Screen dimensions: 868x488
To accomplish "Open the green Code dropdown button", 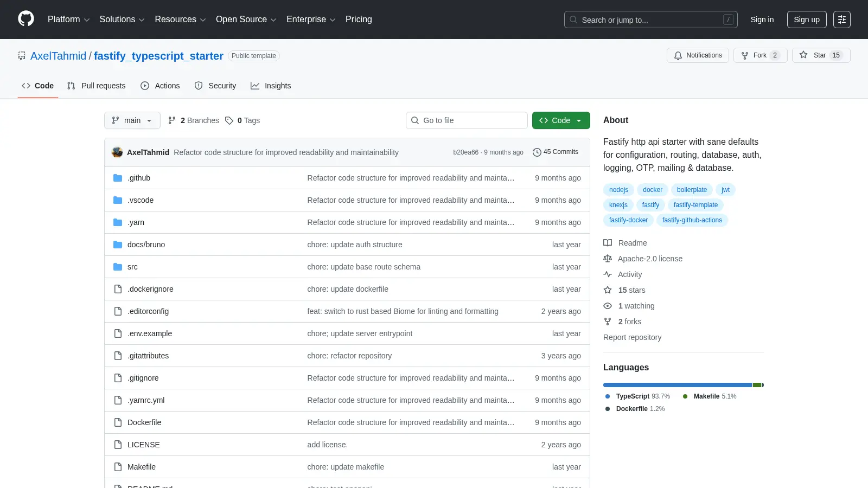I will (561, 120).
